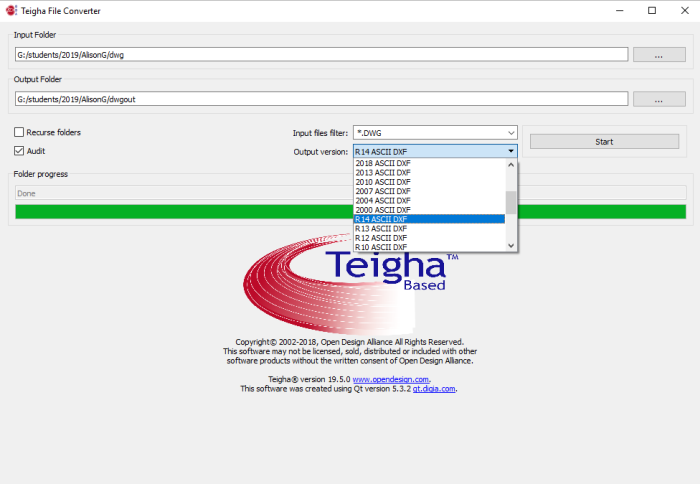The image size is (700, 484).
Task: Pick 2000 ASCII DXF in dropdown list
Action: [x=429, y=210]
